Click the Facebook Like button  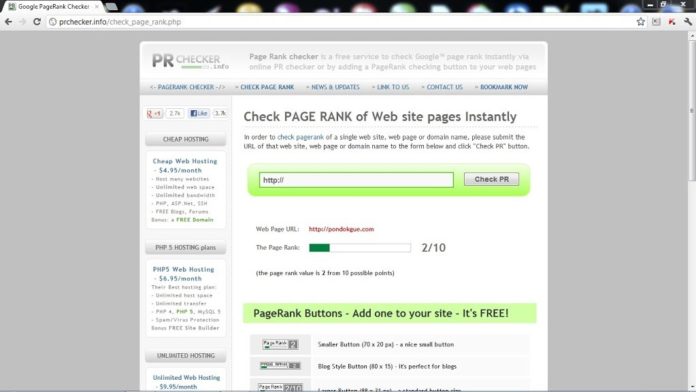[x=199, y=114]
